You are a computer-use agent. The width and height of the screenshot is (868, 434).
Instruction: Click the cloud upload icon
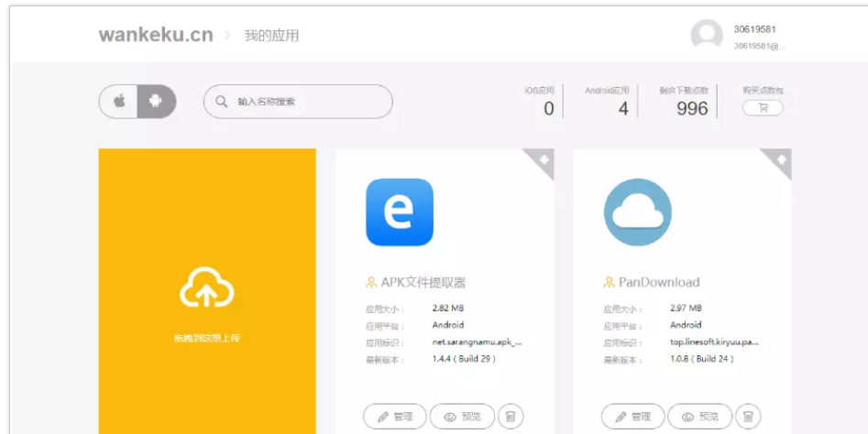206,288
